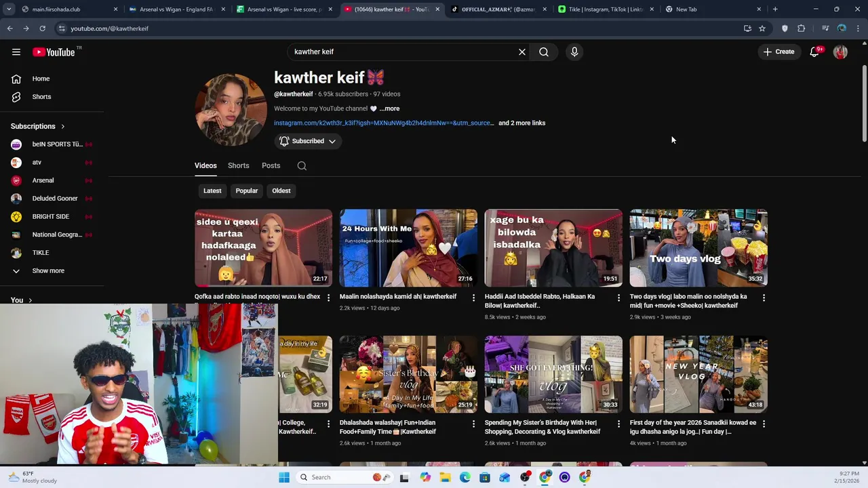Switch to the channel Shorts tab
868x488 pixels.
(x=239, y=165)
